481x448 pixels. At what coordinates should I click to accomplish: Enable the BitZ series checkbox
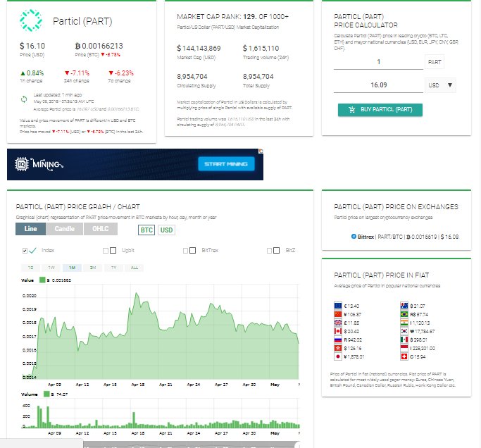tap(269, 250)
